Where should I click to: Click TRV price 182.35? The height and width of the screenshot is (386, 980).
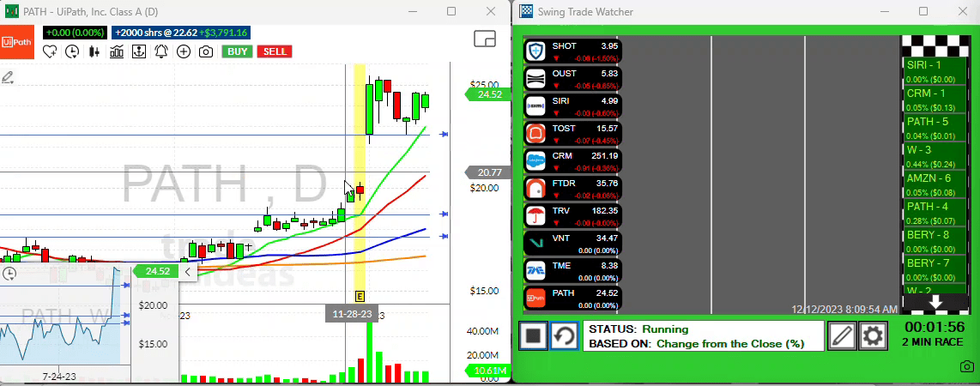pyautogui.click(x=604, y=210)
